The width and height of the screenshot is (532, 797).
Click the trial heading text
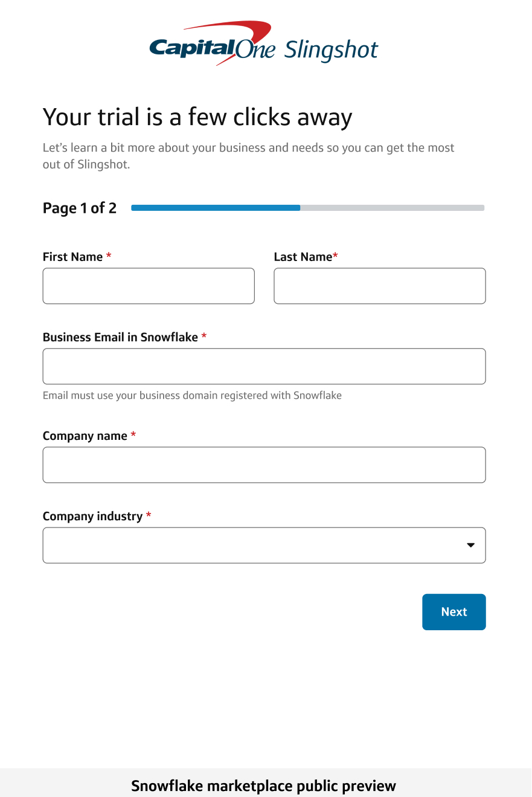(197, 117)
